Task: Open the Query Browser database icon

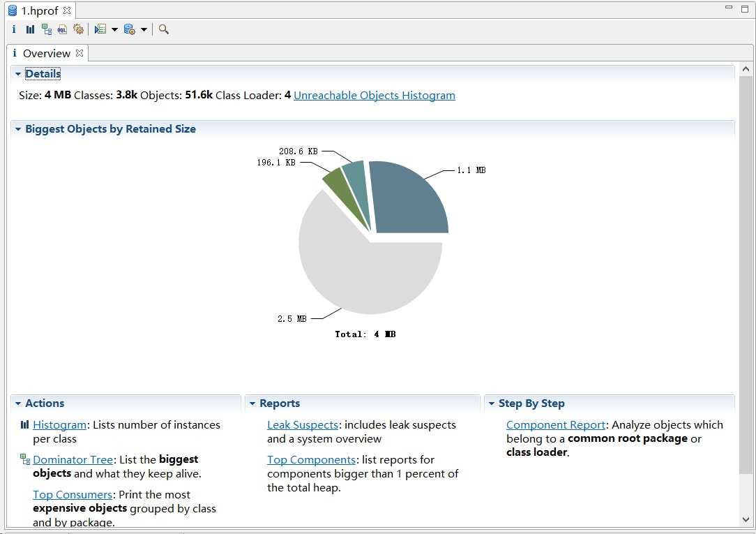Action: pyautogui.click(x=129, y=29)
